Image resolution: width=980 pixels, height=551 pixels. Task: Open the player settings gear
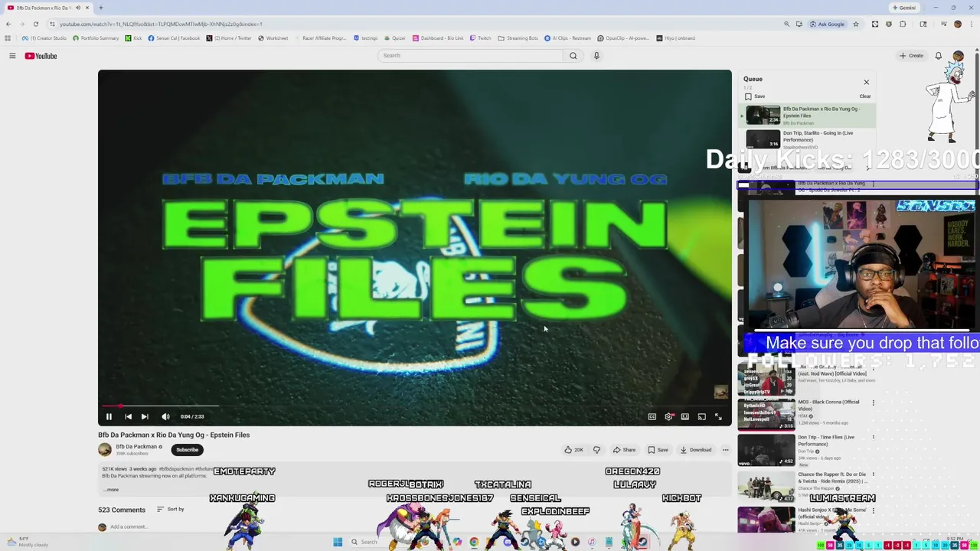668,416
